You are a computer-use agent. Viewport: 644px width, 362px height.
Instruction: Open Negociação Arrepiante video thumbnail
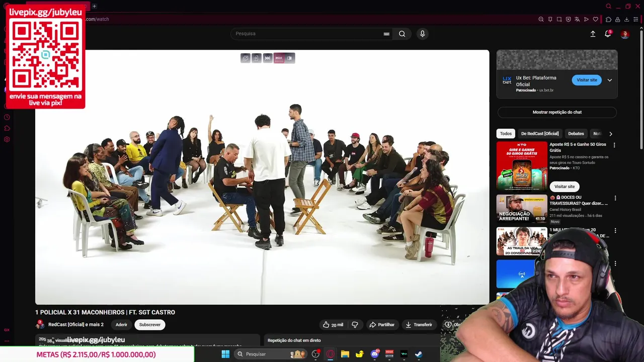pyautogui.click(x=522, y=209)
